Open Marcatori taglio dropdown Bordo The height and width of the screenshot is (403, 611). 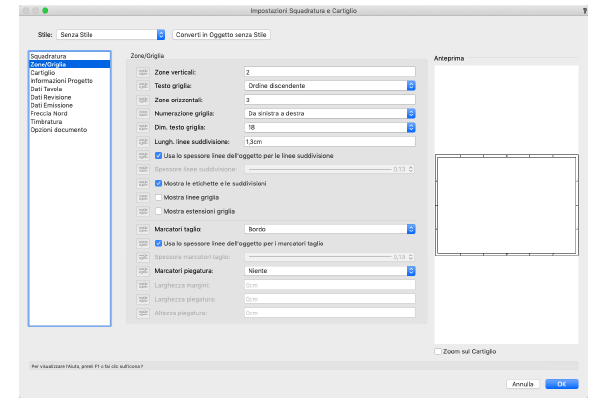330,229
